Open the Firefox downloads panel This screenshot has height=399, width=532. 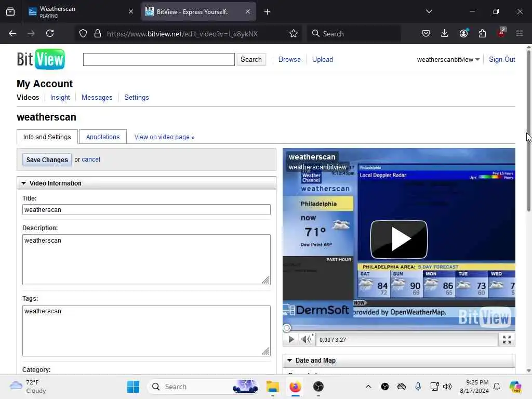[x=445, y=33]
